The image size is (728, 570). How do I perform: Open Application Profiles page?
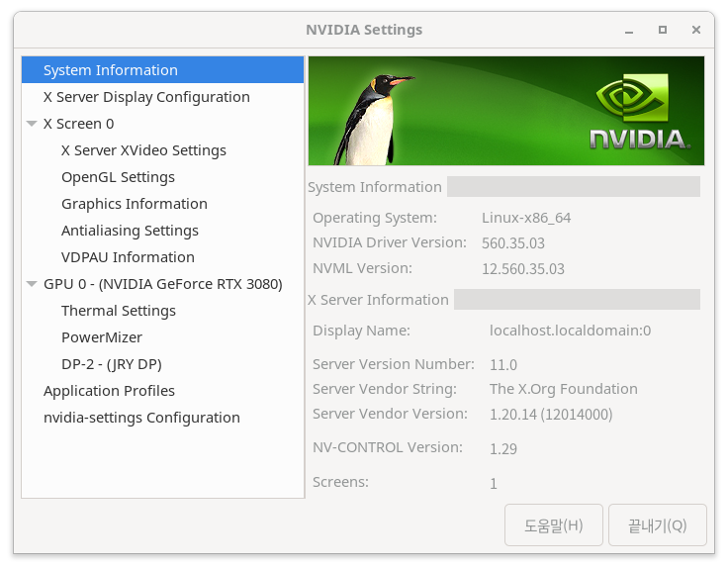(109, 391)
